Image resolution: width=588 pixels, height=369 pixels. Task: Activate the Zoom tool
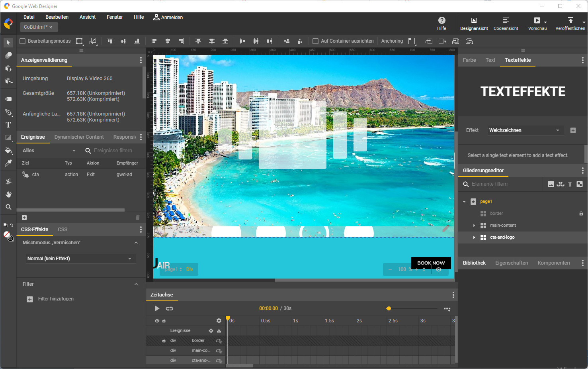[x=8, y=207]
